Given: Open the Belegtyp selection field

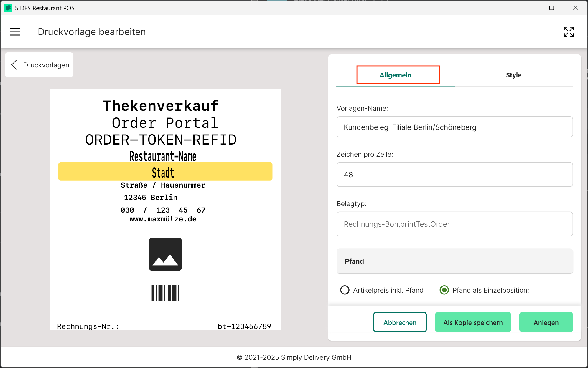Looking at the screenshot, I should click(454, 224).
